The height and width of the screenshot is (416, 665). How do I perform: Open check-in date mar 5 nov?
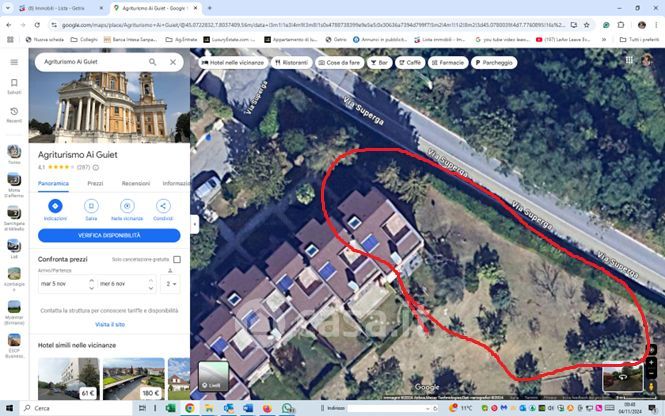tap(65, 284)
